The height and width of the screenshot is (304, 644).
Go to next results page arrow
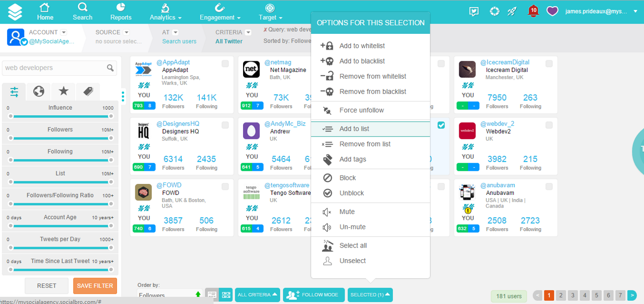pyautogui.click(x=632, y=296)
